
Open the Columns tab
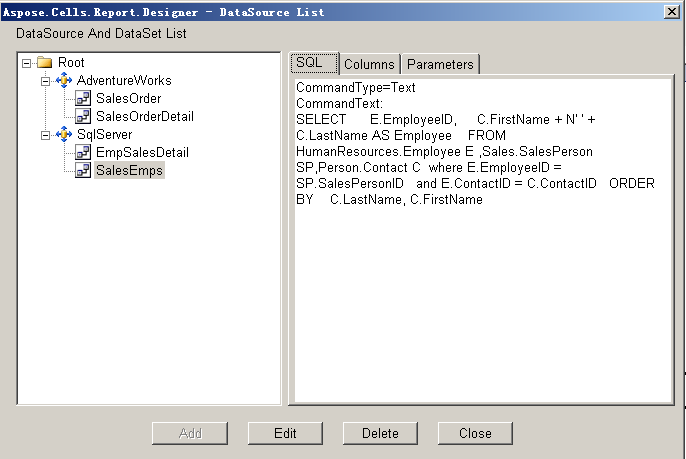pyautogui.click(x=370, y=64)
